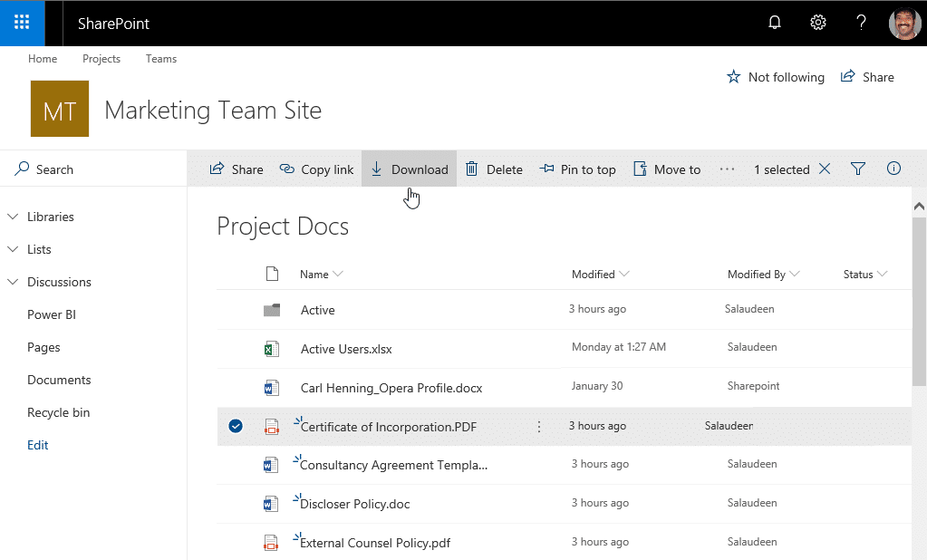Click the Help question mark icon

coord(861,22)
